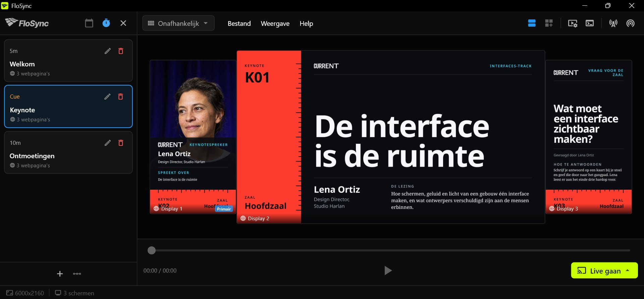The image size is (644, 299).
Task: Click the cast signal icon at far right
Action: tap(630, 23)
